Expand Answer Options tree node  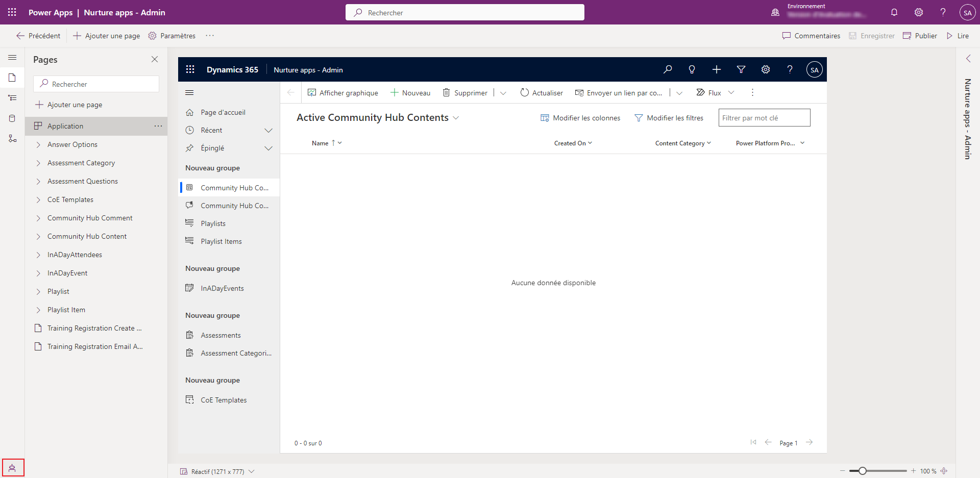(x=38, y=145)
